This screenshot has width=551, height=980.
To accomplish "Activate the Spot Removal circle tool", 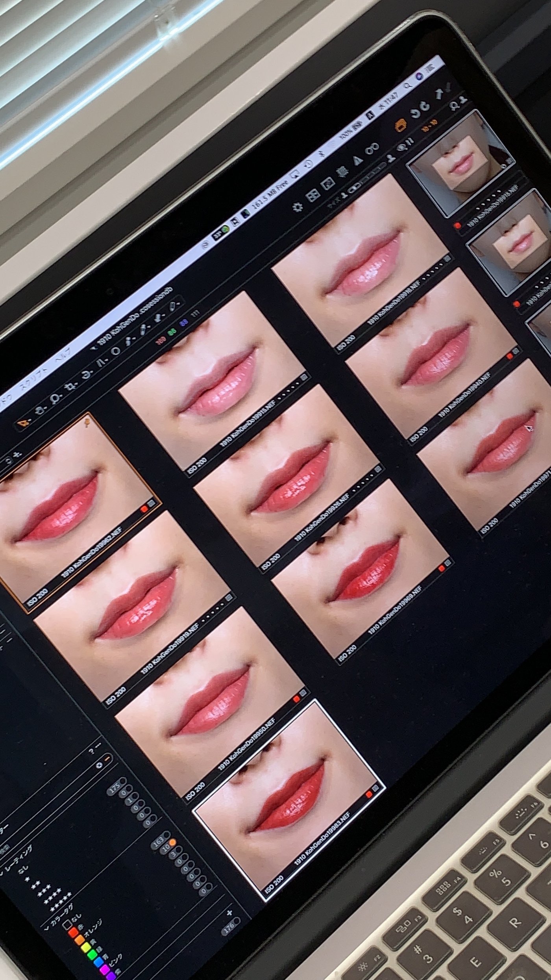I will pos(115,351).
